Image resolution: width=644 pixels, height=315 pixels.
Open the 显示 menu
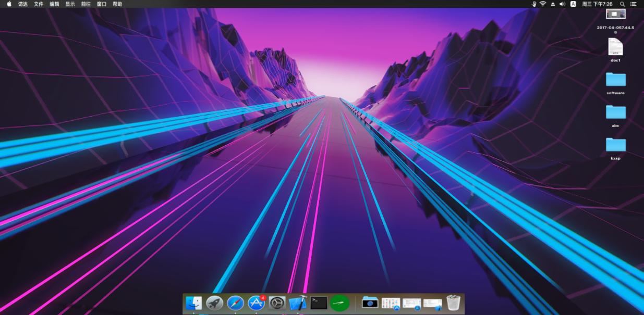tap(70, 4)
